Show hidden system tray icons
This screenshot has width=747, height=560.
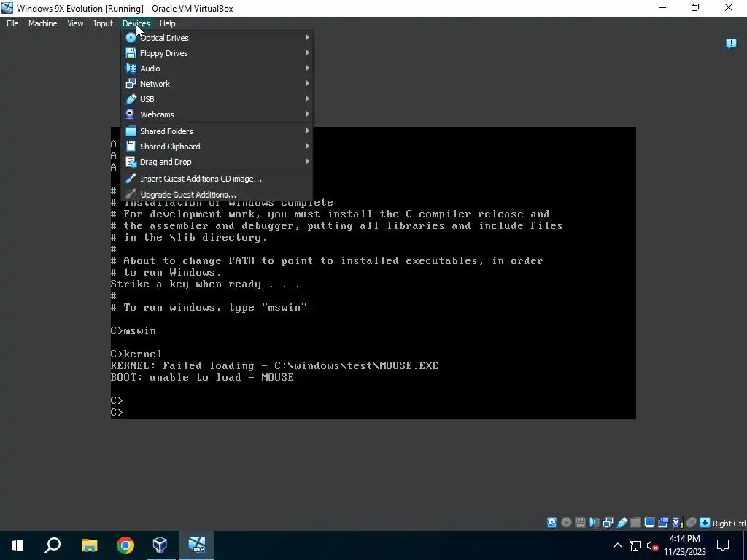coord(617,545)
